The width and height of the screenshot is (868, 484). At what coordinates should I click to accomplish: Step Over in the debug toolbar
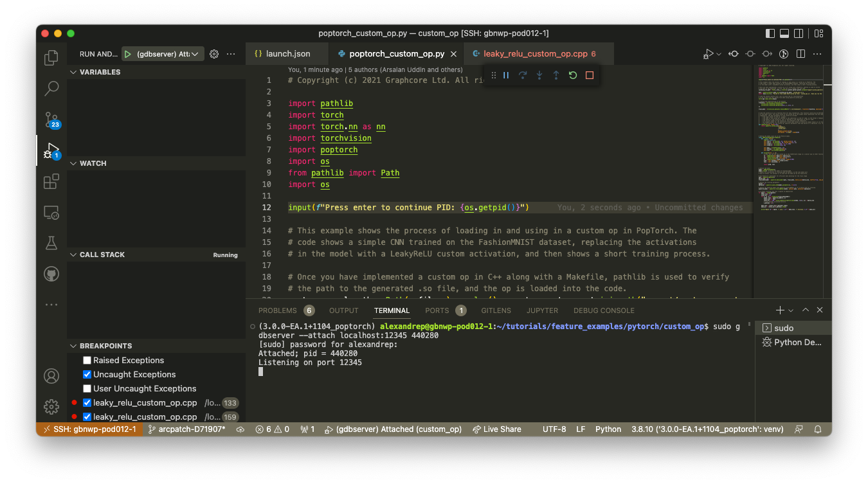click(x=523, y=75)
